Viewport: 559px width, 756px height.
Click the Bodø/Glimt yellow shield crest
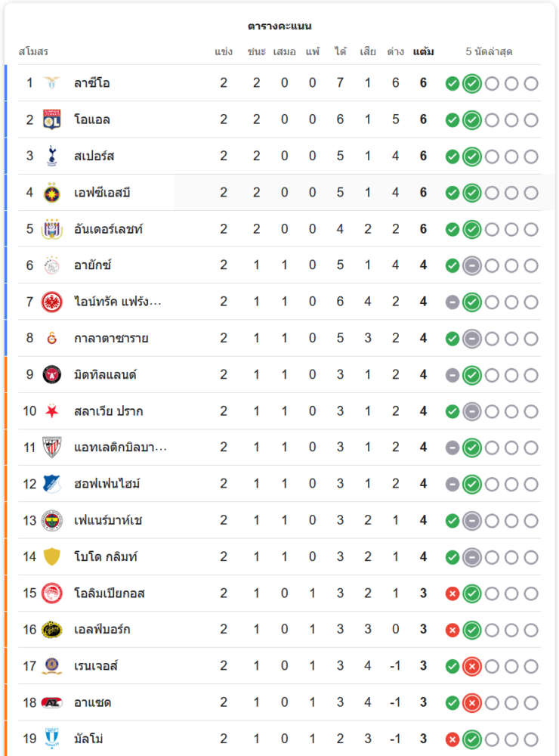pyautogui.click(x=52, y=556)
